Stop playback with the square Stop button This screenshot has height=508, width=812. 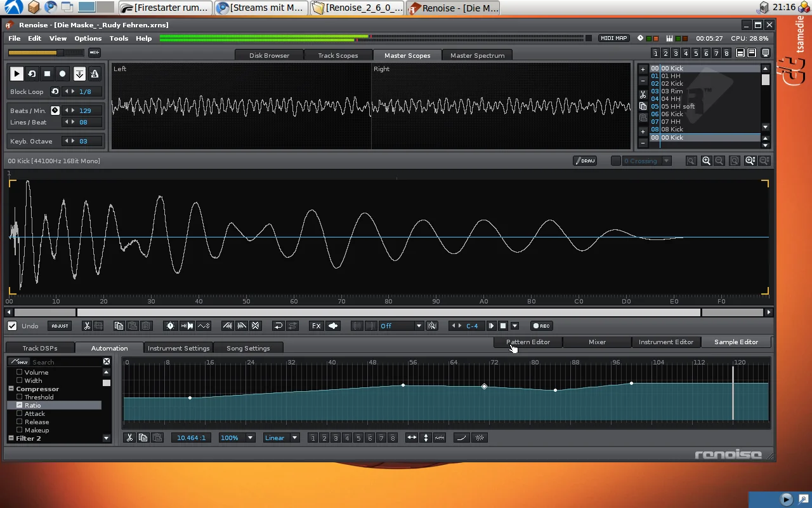(x=47, y=74)
